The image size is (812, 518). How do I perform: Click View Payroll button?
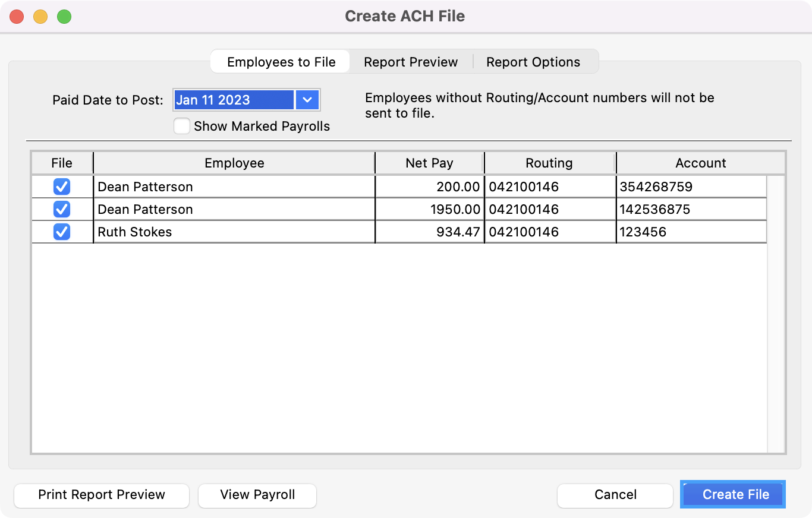[257, 494]
